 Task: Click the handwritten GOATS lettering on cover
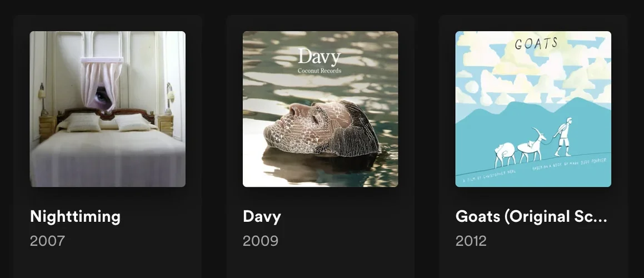point(536,43)
